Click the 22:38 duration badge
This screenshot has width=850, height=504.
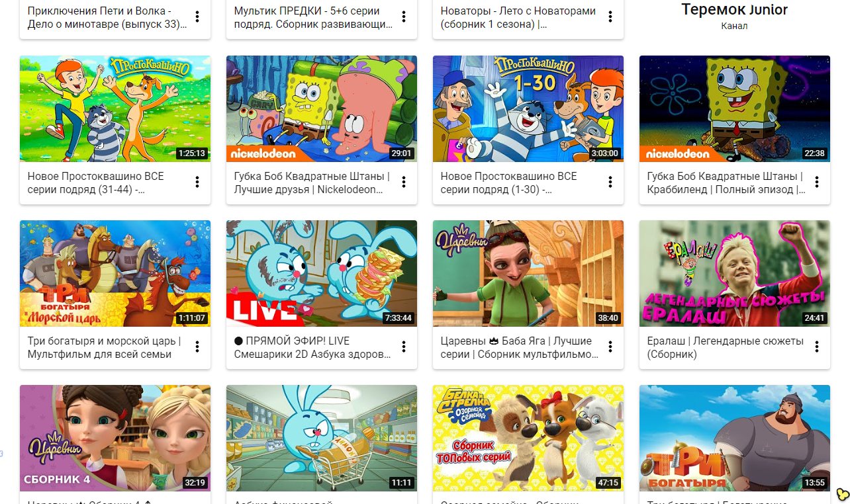pyautogui.click(x=815, y=153)
